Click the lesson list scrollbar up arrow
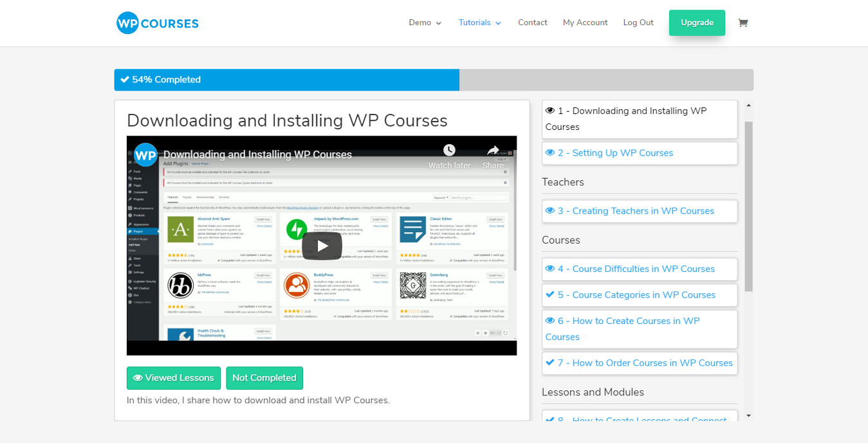 748,105
